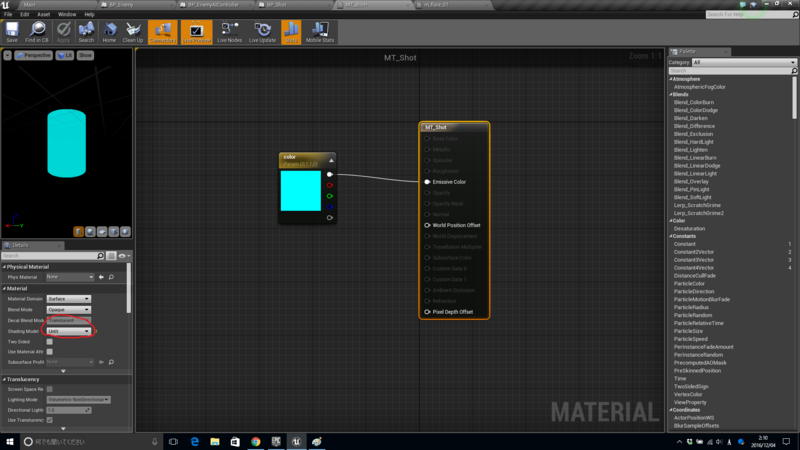The width and height of the screenshot is (800, 450).
Task: Click the Search binoculars toolbar icon
Action: [x=86, y=32]
